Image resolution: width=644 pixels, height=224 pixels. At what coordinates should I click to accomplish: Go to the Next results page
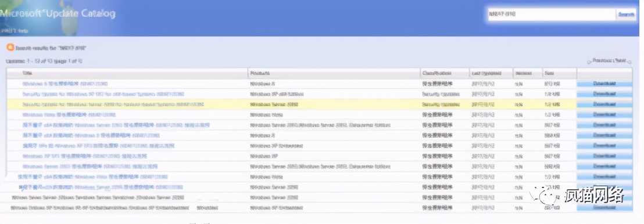tap(621, 61)
